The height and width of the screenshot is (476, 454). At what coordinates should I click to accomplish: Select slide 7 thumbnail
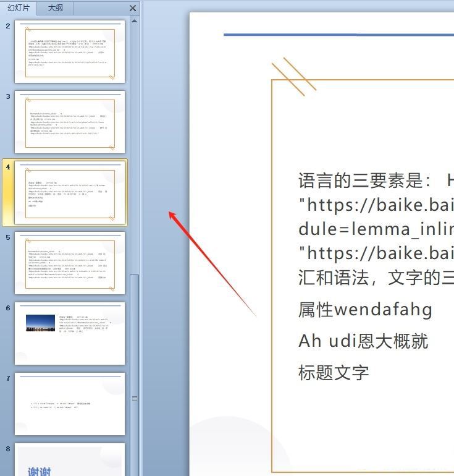[x=70, y=404]
